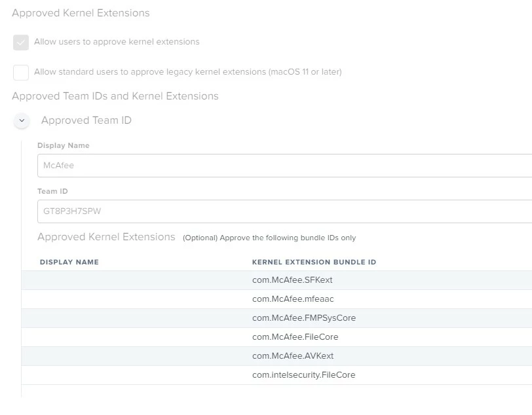
Task: Collapse the Approved Team ID section
Action: click(22, 120)
